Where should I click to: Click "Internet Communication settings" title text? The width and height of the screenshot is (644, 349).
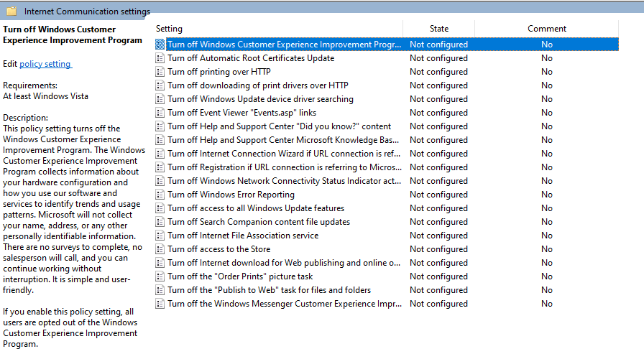[87, 11]
